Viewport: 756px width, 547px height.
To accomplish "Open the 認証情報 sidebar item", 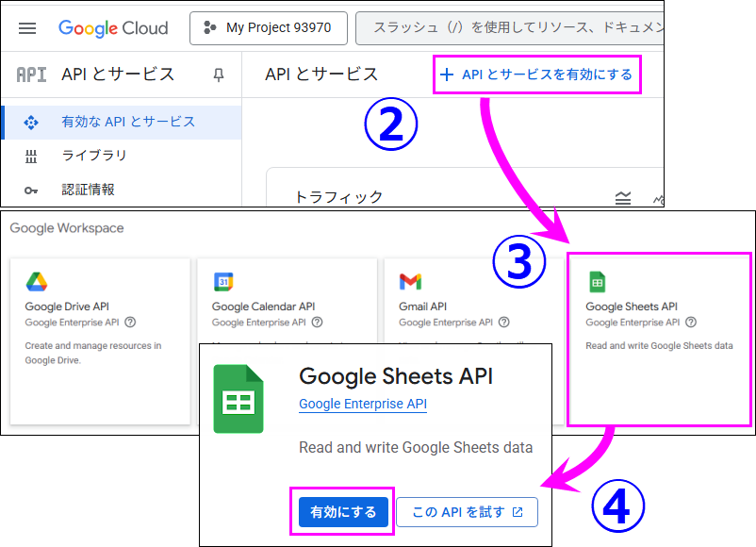I will [122, 191].
